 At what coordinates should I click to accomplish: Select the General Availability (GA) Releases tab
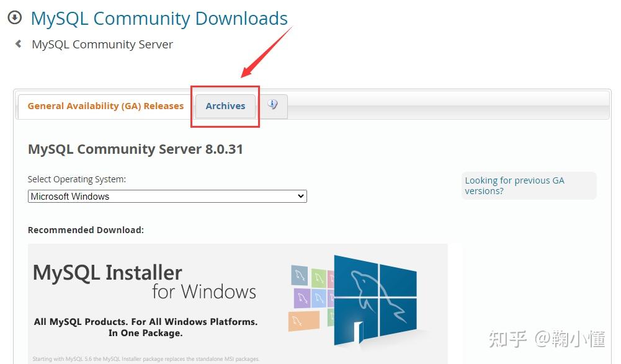105,106
